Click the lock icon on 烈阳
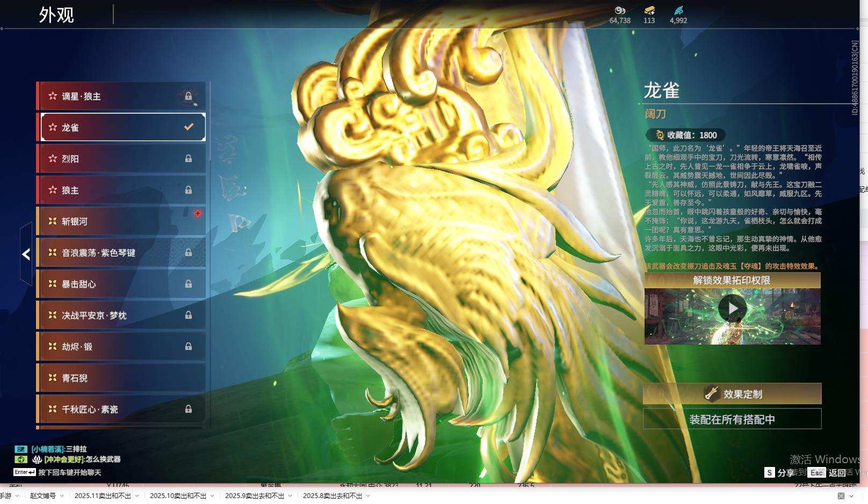Image resolution: width=868 pixels, height=504 pixels. click(x=189, y=158)
